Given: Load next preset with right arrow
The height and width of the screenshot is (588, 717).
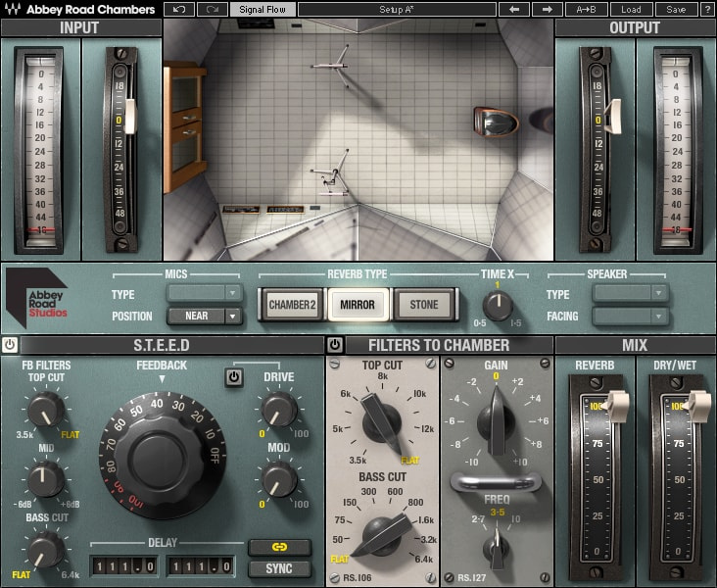Looking at the screenshot, I should (x=548, y=10).
